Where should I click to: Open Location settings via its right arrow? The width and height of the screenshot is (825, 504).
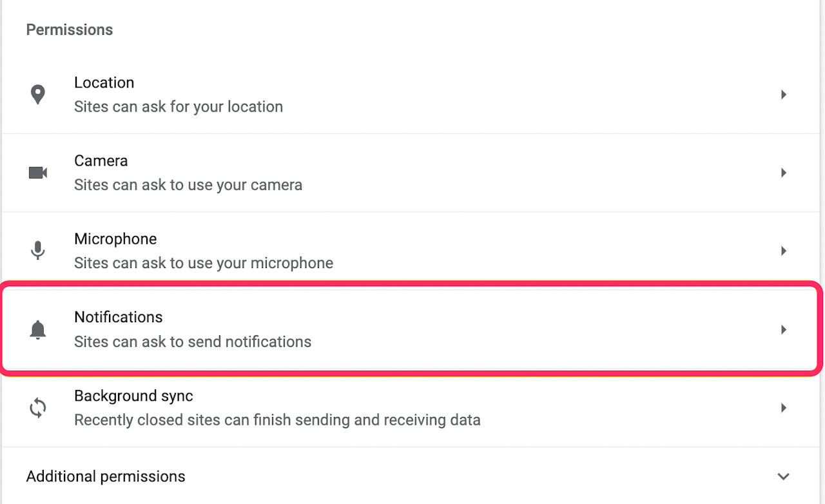[784, 95]
